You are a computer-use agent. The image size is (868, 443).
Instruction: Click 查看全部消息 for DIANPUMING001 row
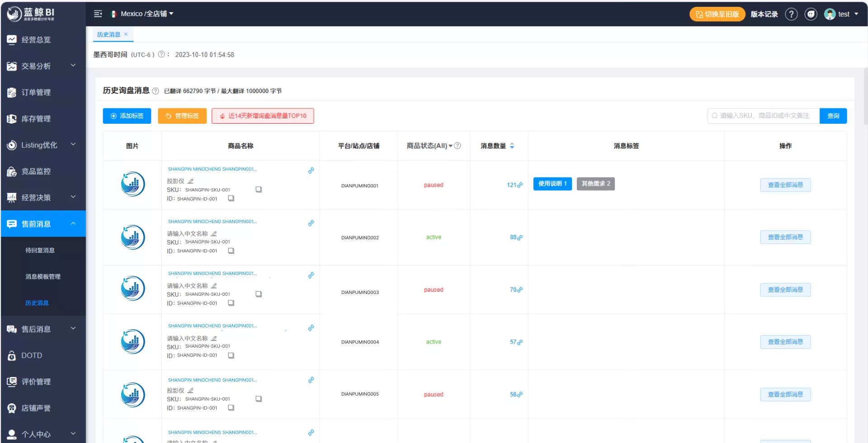coord(785,185)
